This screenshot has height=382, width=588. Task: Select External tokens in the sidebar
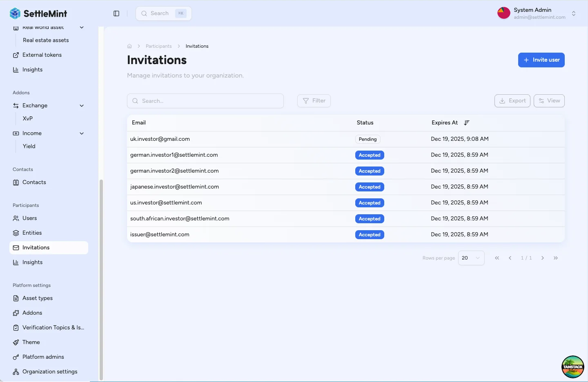(42, 55)
